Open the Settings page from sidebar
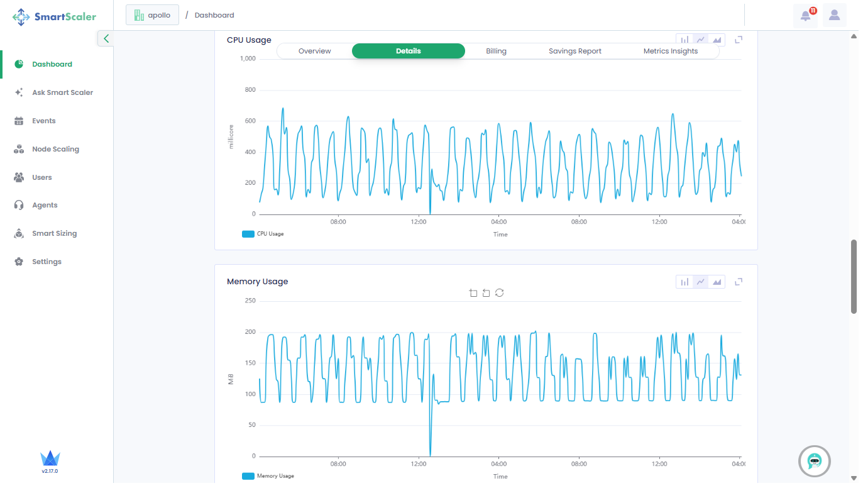The width and height of the screenshot is (868, 493). point(47,262)
